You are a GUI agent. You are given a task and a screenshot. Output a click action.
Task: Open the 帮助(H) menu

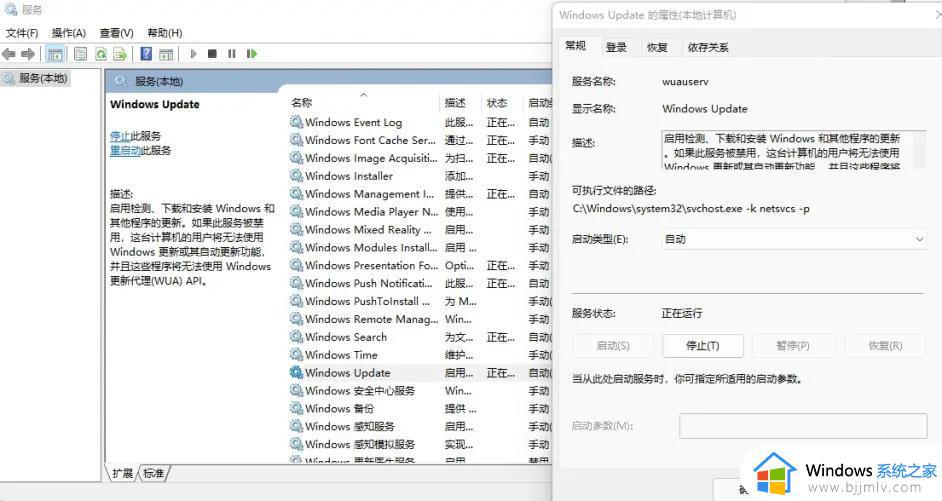pyautogui.click(x=165, y=33)
